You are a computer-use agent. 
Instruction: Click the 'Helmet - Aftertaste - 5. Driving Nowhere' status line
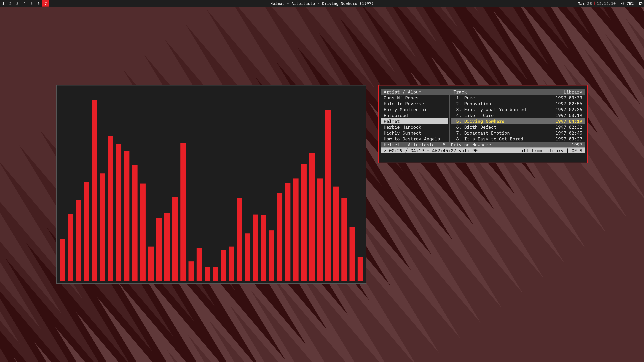[437, 145]
